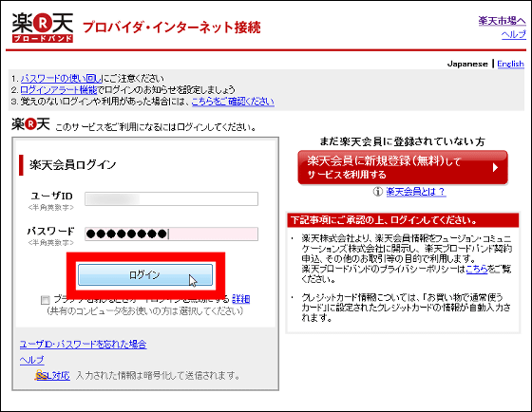Open the 楽天会員とは？ link
The width and height of the screenshot is (532, 412).
416,192
